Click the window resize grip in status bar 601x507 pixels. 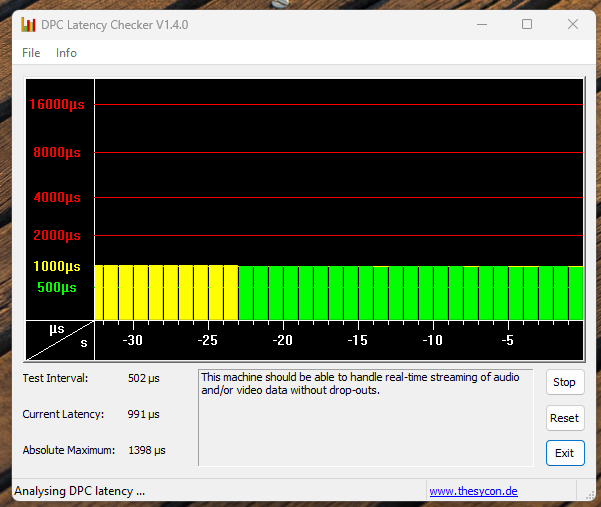pos(590,495)
